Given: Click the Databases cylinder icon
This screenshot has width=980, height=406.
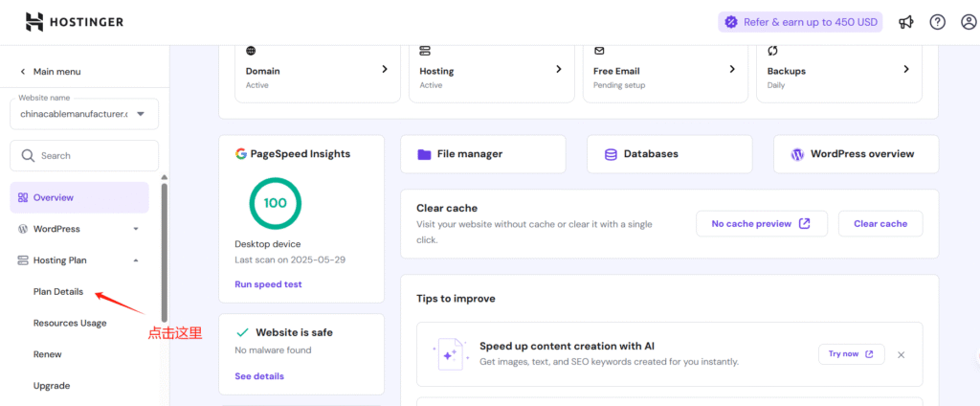Looking at the screenshot, I should 611,154.
